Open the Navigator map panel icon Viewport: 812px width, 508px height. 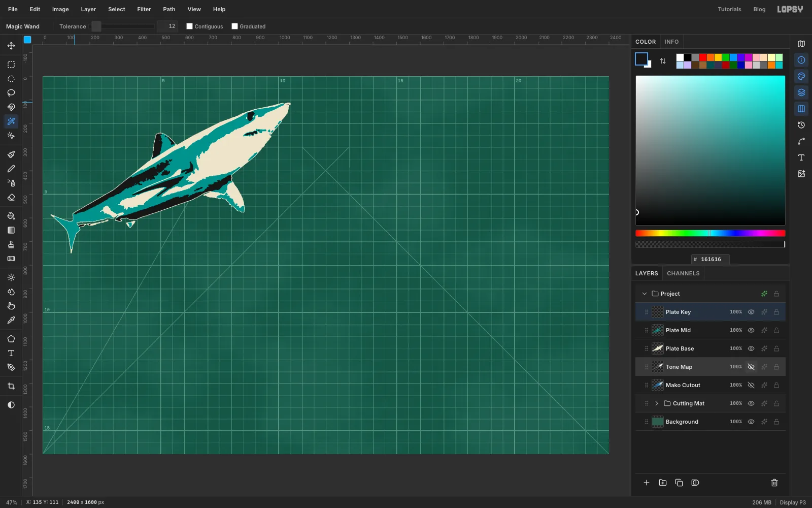coord(801,44)
